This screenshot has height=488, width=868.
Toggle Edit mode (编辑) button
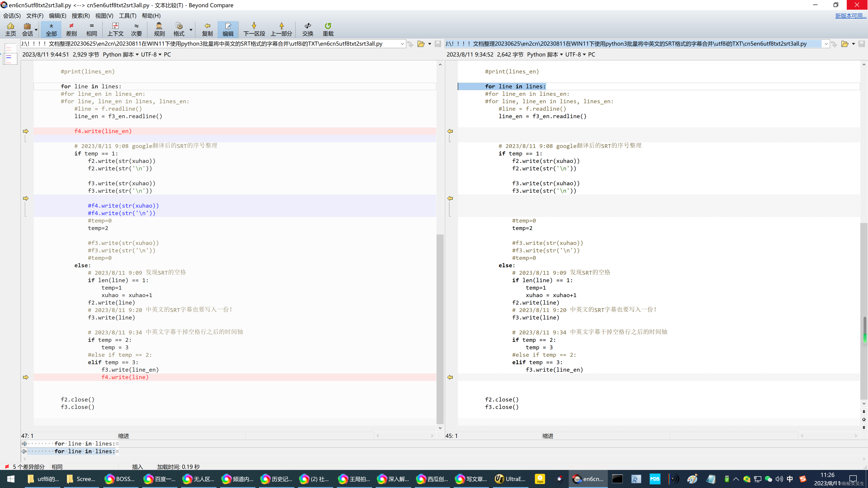[228, 29]
